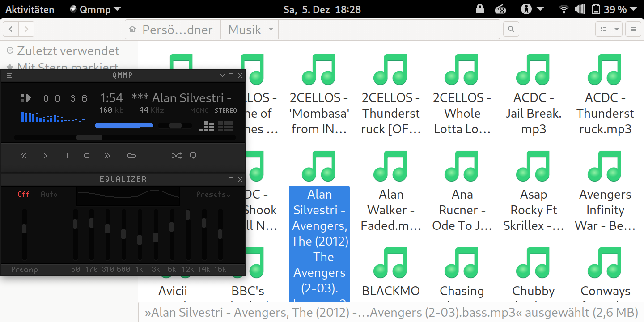Pause playback in Qmmp

click(x=66, y=156)
